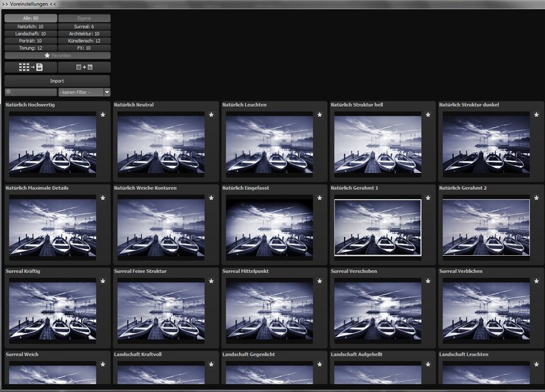Image resolution: width=545 pixels, height=392 pixels.
Task: Favorite the Natürlich Leuchten preset star
Action: tap(320, 115)
